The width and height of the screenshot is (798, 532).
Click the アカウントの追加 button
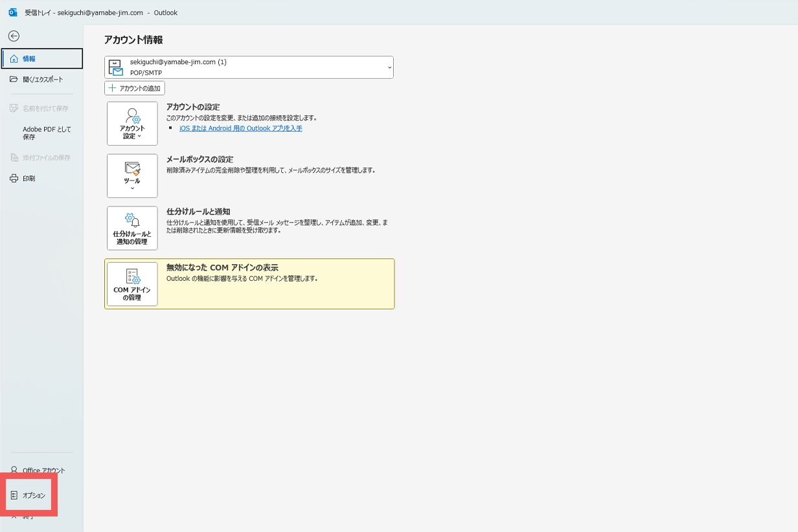[x=135, y=88]
